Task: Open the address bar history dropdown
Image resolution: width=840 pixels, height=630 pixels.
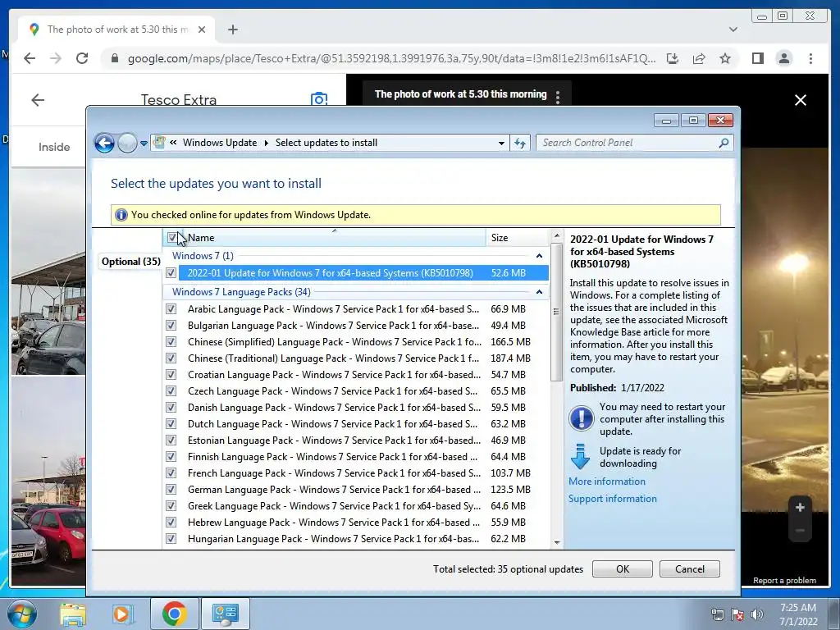Action: (501, 143)
